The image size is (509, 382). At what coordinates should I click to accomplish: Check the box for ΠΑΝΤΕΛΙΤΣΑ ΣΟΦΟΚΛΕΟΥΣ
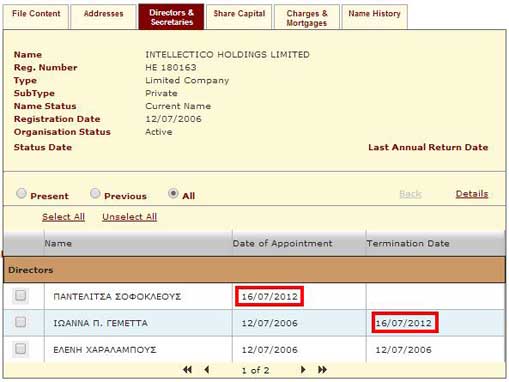coord(20,295)
